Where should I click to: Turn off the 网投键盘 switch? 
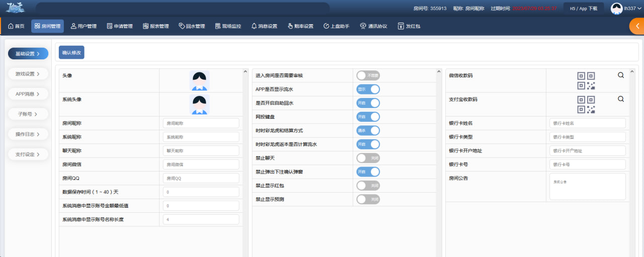coord(368,117)
